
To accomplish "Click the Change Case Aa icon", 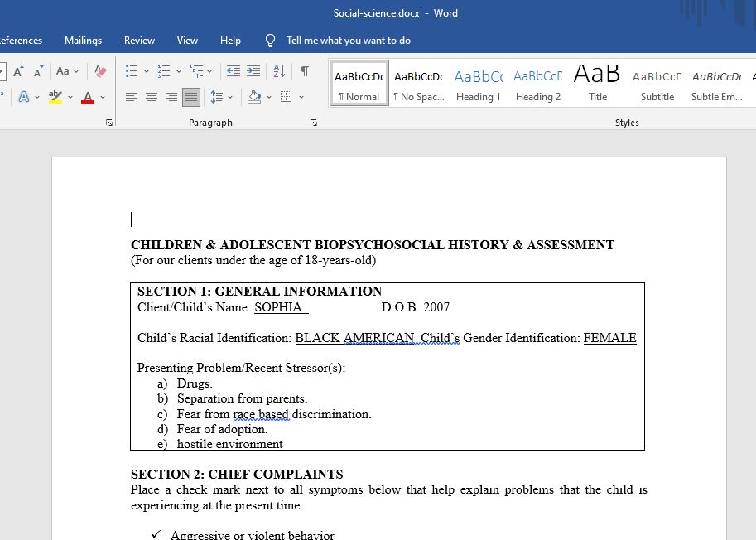I will (x=63, y=71).
